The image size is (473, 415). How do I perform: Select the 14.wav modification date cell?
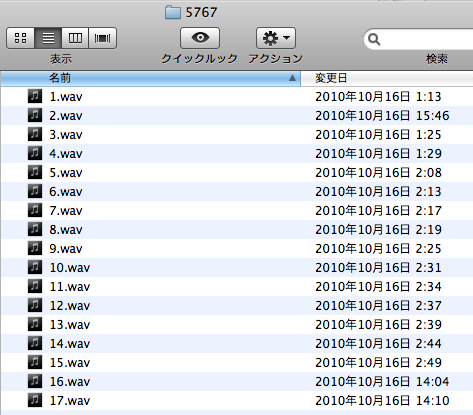(378, 344)
